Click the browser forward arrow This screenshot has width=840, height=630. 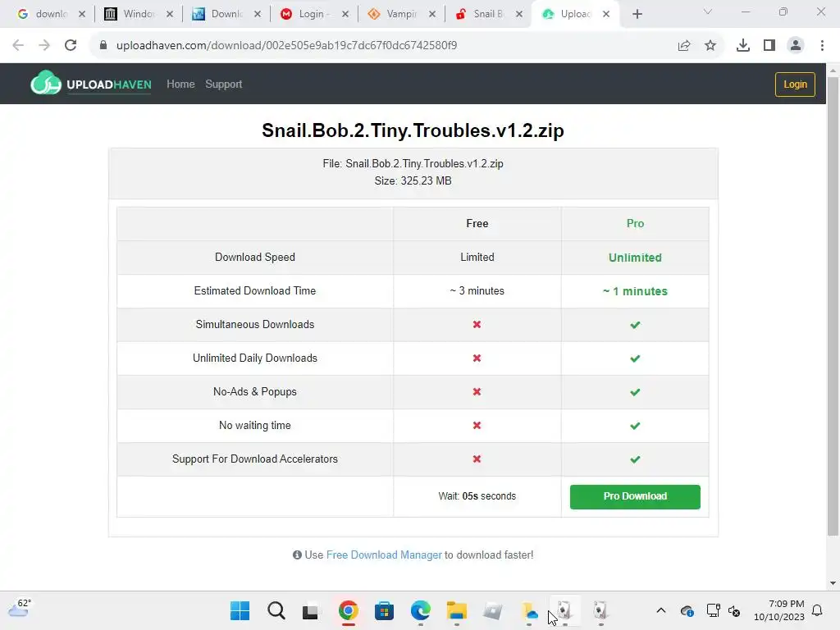(x=44, y=45)
